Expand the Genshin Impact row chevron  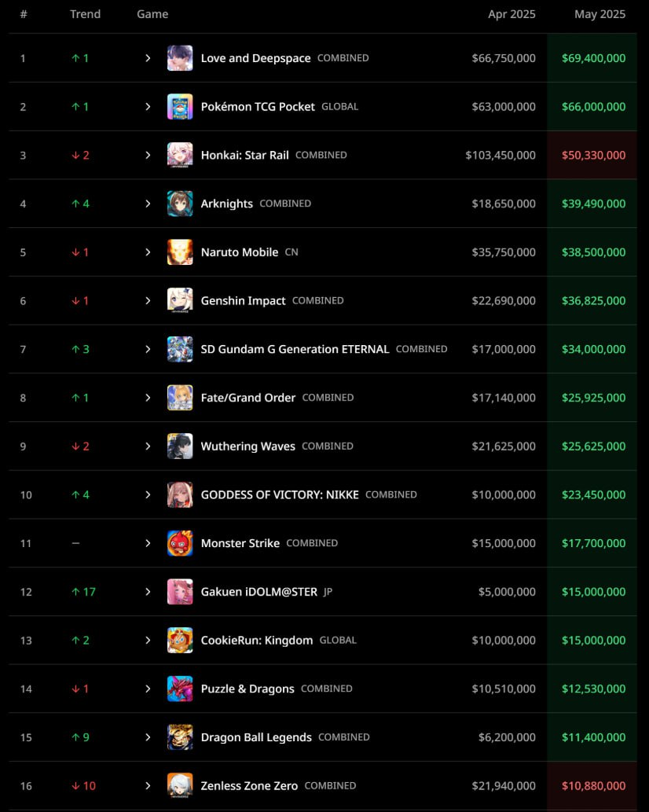pyautogui.click(x=148, y=301)
